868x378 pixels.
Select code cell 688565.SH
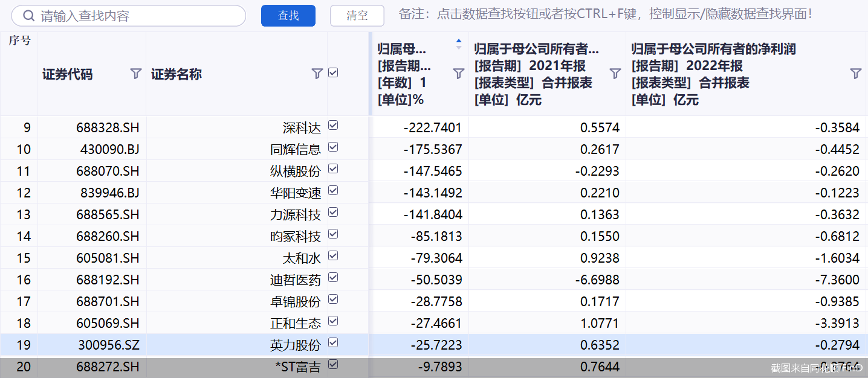click(108, 214)
